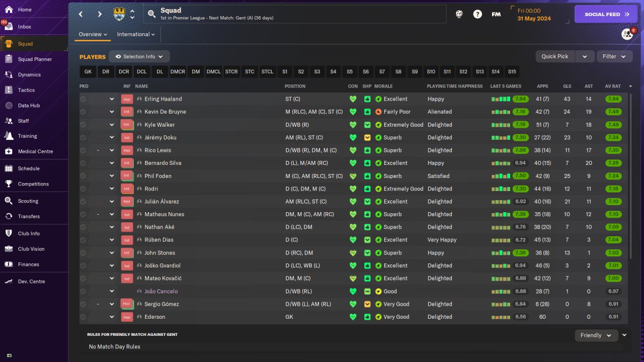Screen dimensions: 644x362
Task: Toggle pick checkbox for Rodri
Action: click(x=83, y=189)
